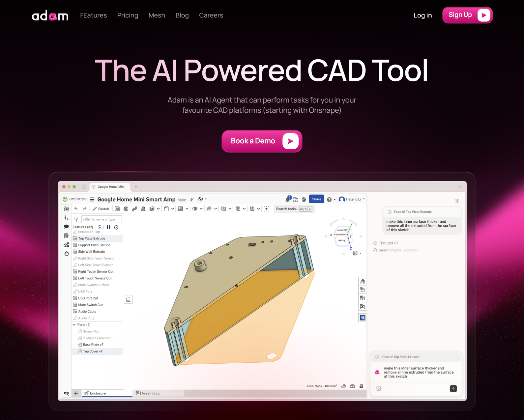Open the view cube display dropdown

[x=357, y=253]
